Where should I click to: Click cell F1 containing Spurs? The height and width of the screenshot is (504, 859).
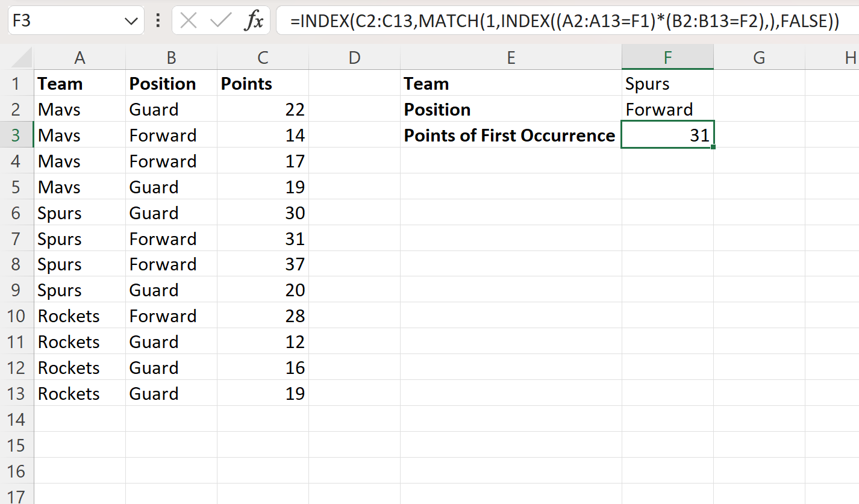coord(667,83)
